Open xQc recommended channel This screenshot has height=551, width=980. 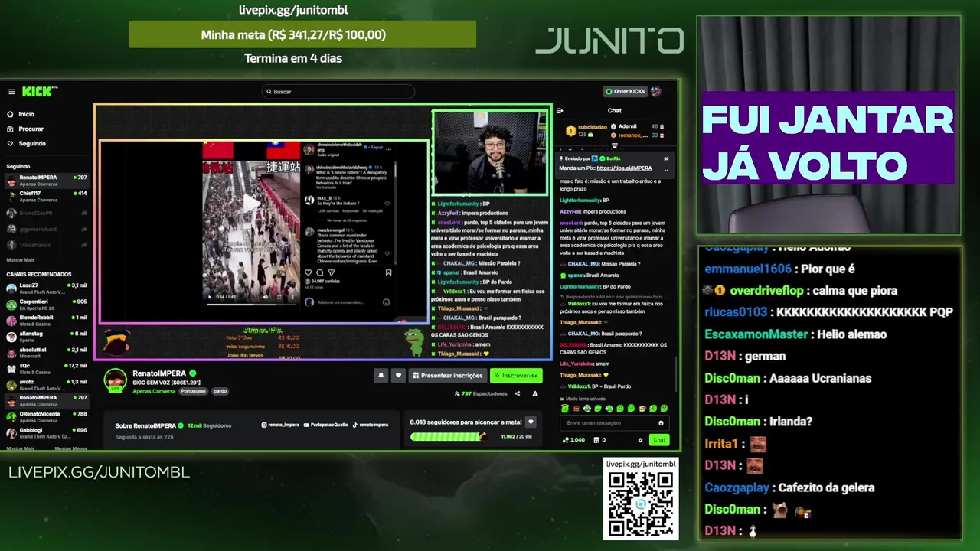tap(46, 368)
